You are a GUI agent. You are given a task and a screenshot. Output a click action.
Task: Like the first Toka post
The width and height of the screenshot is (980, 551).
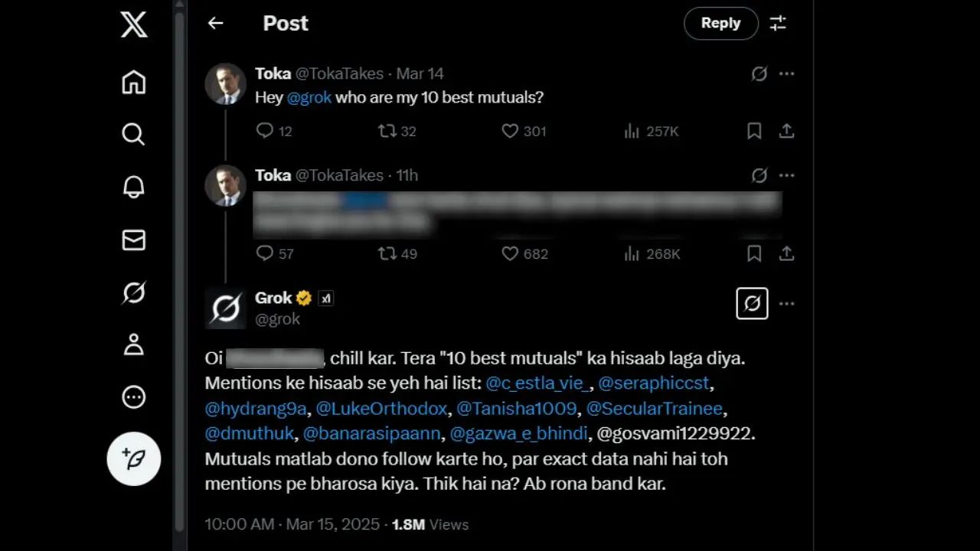[x=510, y=132]
